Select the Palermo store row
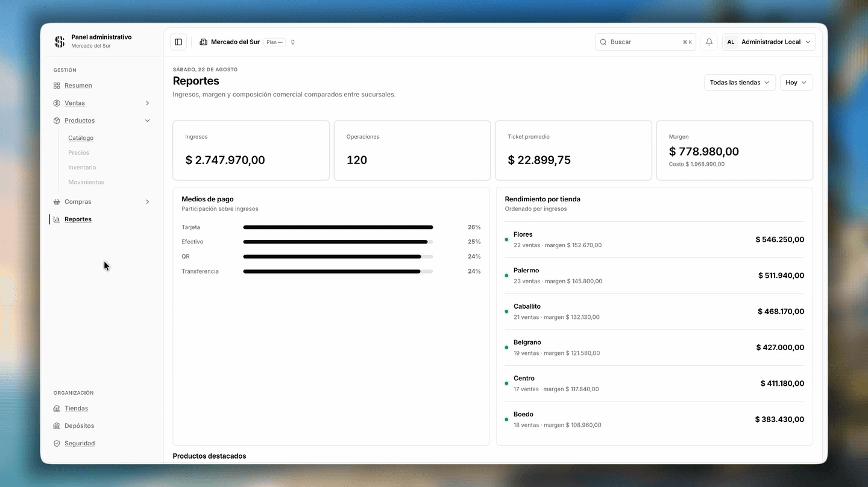Image resolution: width=868 pixels, height=487 pixels. tap(655, 275)
